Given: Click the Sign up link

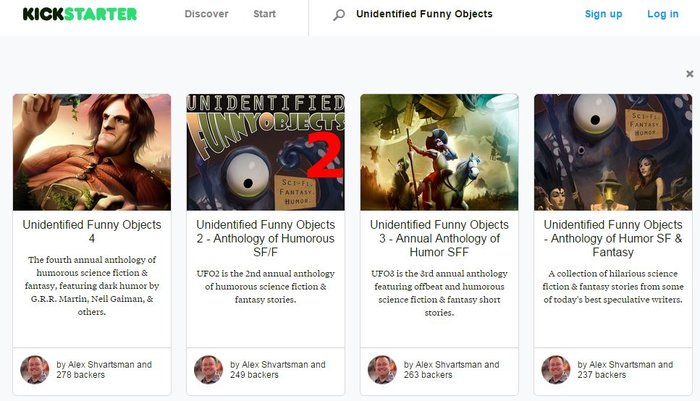Looking at the screenshot, I should 603,14.
